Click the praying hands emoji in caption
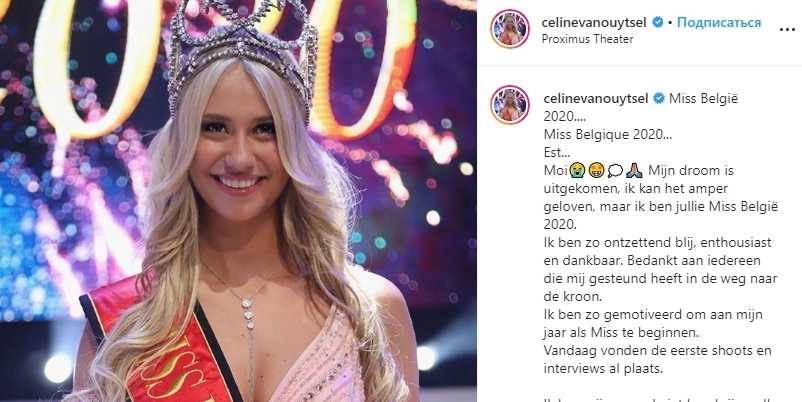The height and width of the screenshot is (402, 802). [634, 171]
